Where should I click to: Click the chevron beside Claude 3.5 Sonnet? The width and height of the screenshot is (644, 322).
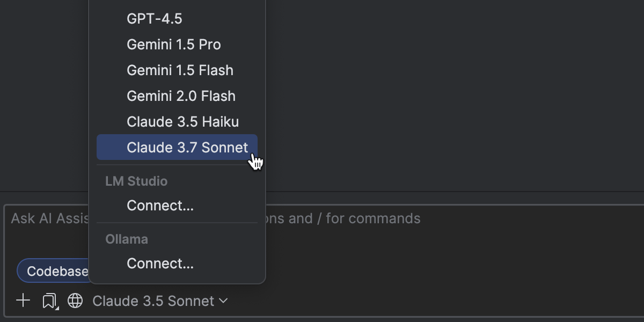pos(223,301)
